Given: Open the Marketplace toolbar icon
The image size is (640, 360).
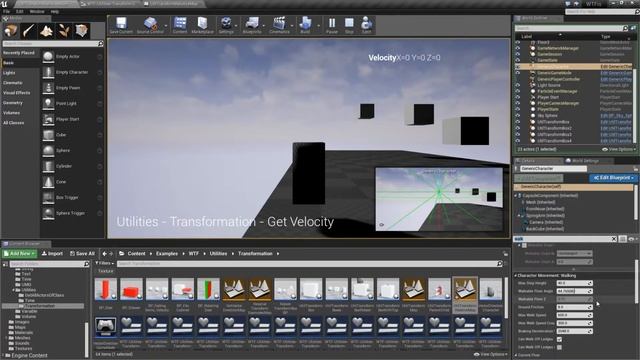Looking at the screenshot, I should (x=202, y=25).
